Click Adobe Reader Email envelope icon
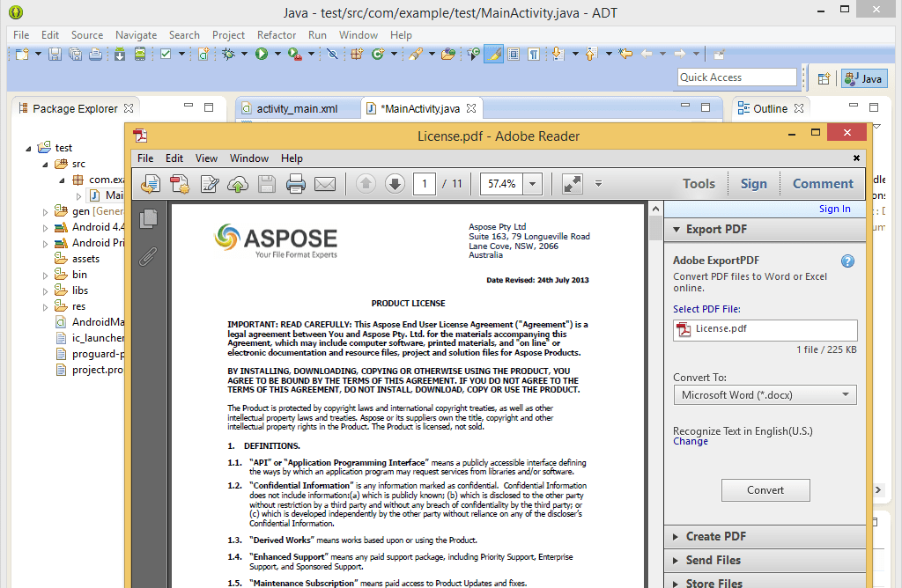The image size is (902, 588). (325, 184)
